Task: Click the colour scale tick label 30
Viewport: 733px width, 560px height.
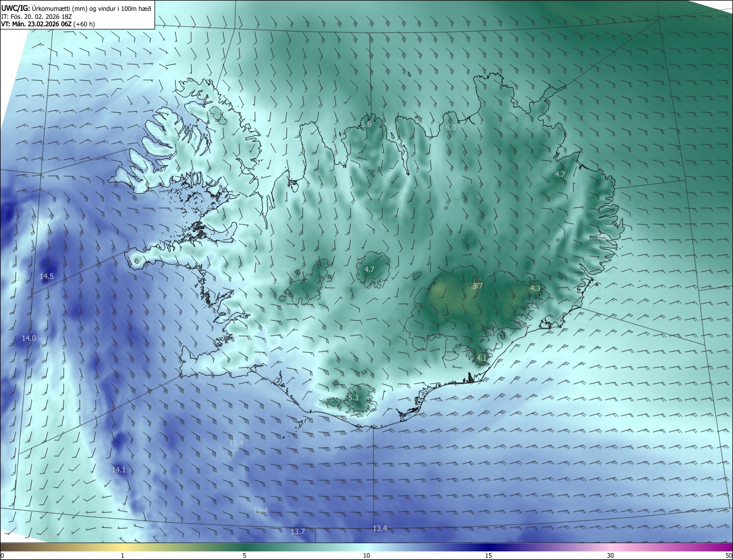Action: click(610, 555)
